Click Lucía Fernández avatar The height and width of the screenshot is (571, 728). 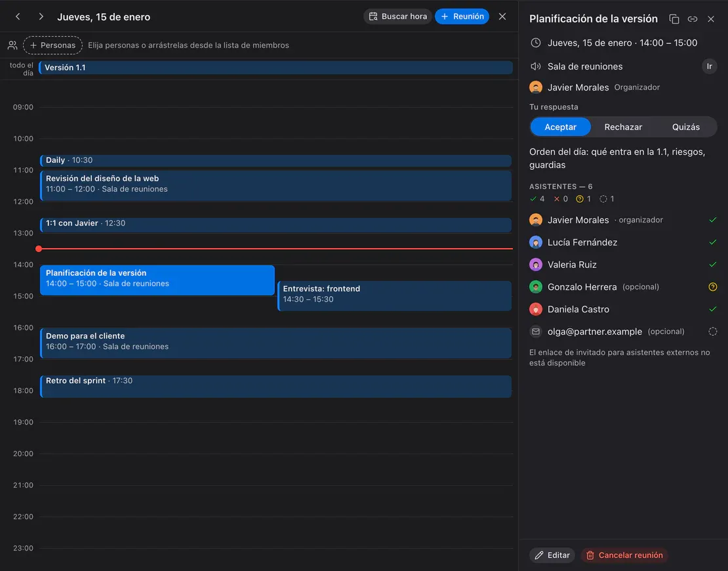[x=536, y=242]
